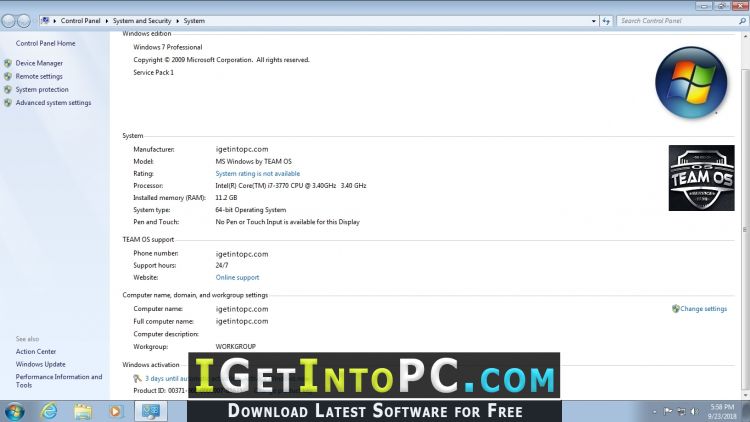Image resolution: width=750 pixels, height=422 pixels.
Task: Select 'Service Pack 1' text
Action: click(154, 73)
